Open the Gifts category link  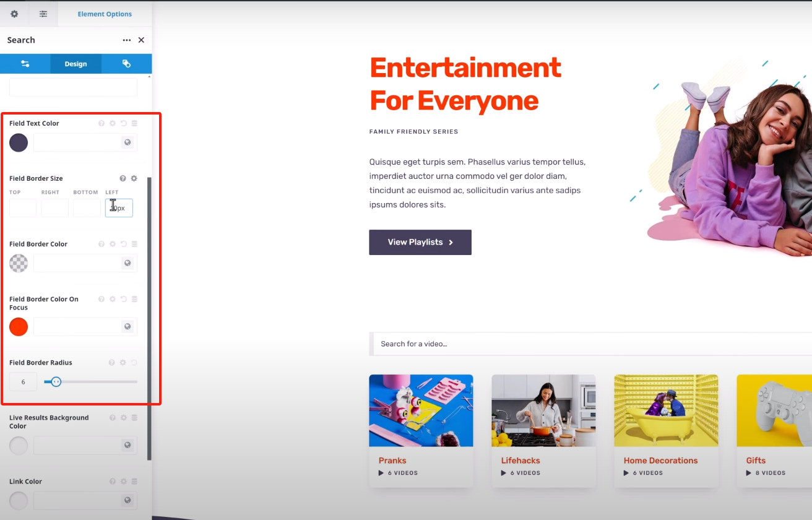[x=755, y=460]
